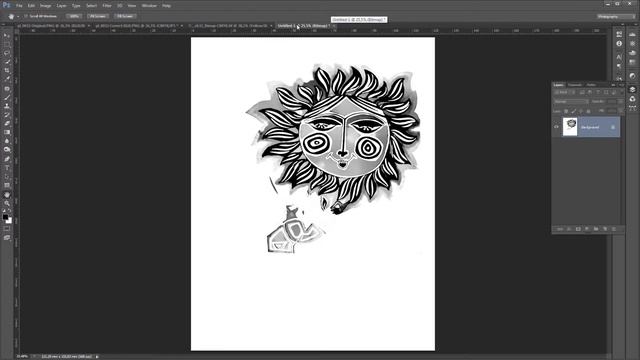
Task: Select the Pen tool
Action: click(7, 159)
